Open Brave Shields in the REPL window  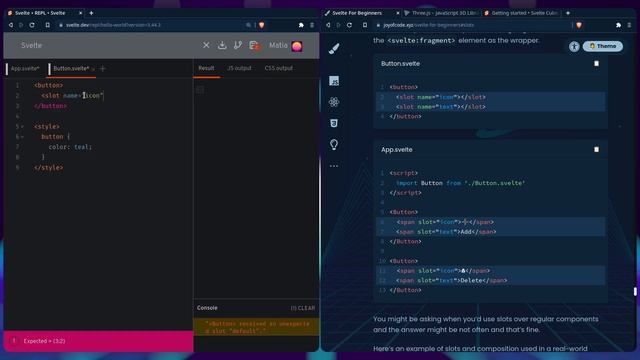point(262,25)
